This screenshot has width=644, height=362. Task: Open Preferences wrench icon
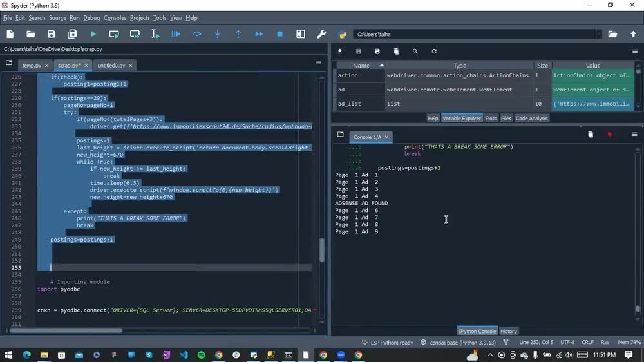tap(321, 34)
